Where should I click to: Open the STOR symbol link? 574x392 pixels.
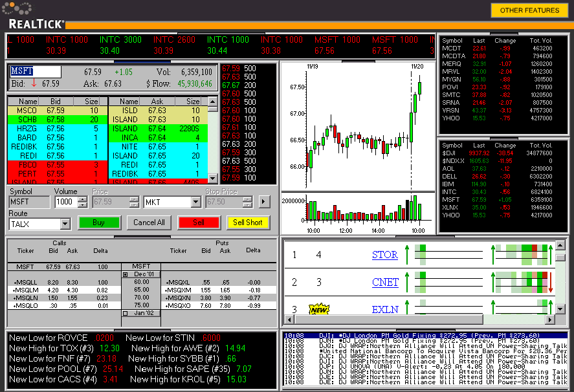point(385,255)
